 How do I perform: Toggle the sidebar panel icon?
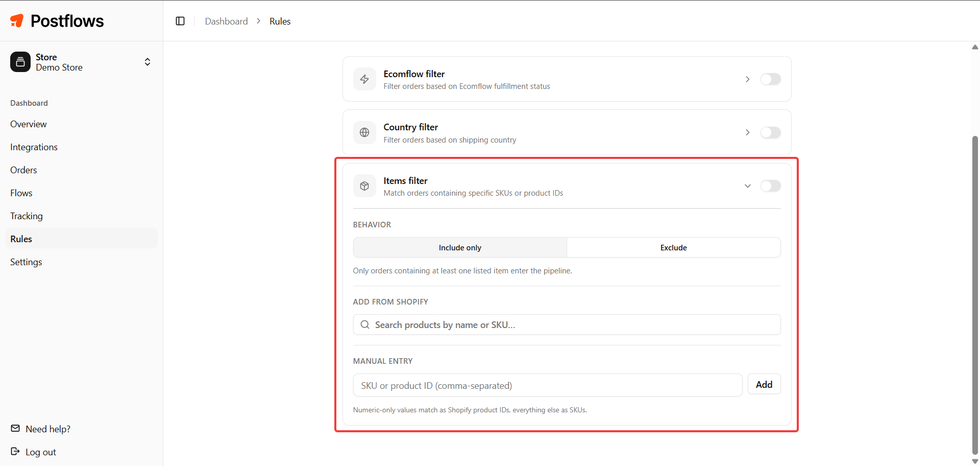[180, 21]
